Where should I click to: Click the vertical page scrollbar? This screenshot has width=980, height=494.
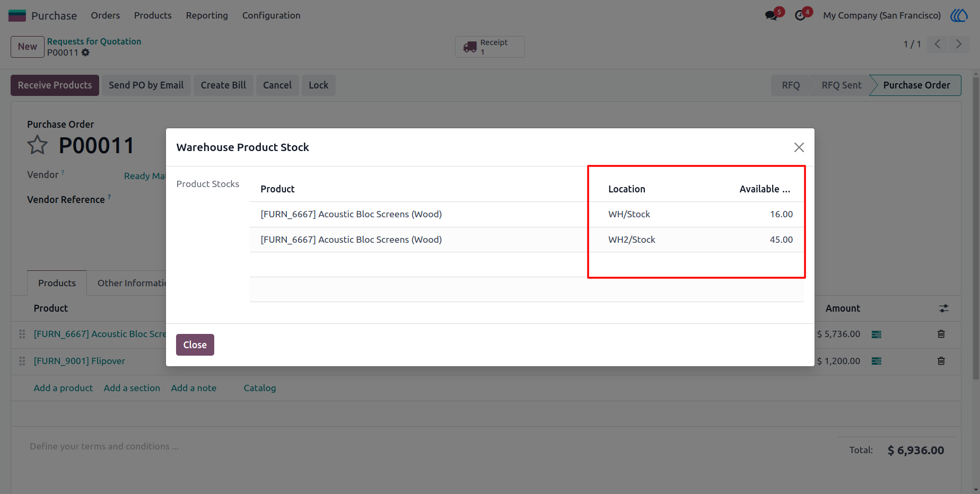[x=976, y=228]
